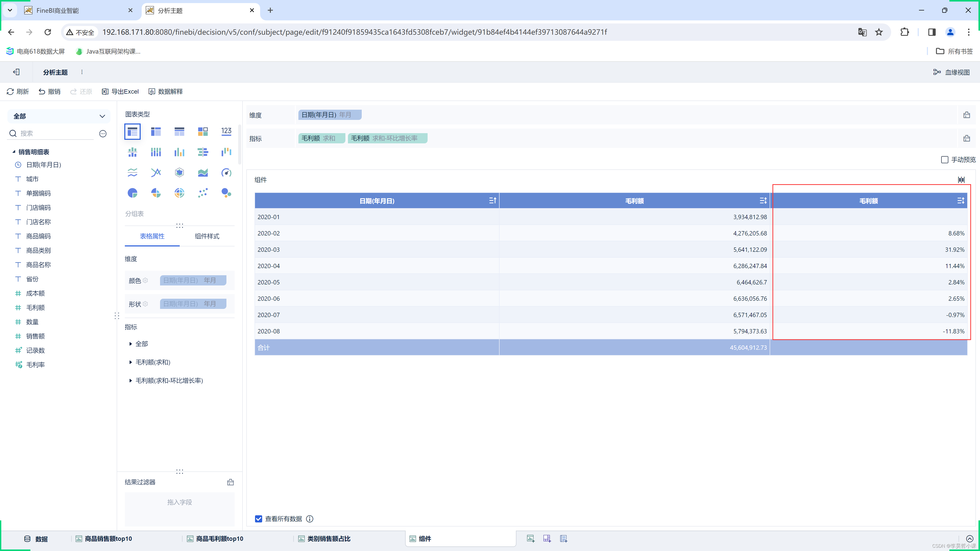Open the field search options menu
Viewport: 980px width, 551px height.
pos(103,133)
